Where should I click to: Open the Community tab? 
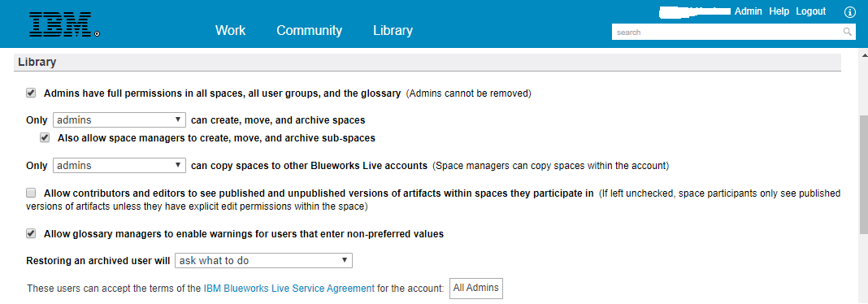point(310,30)
